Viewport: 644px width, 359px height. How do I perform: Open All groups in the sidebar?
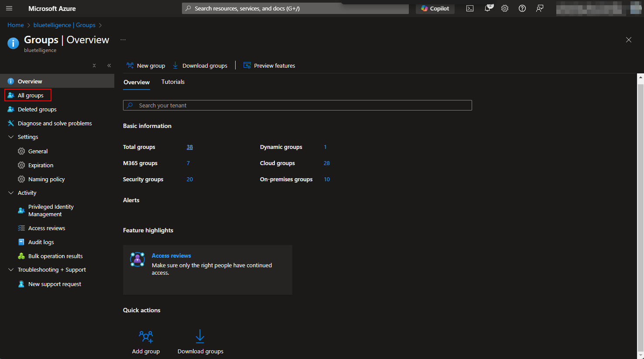coord(31,95)
